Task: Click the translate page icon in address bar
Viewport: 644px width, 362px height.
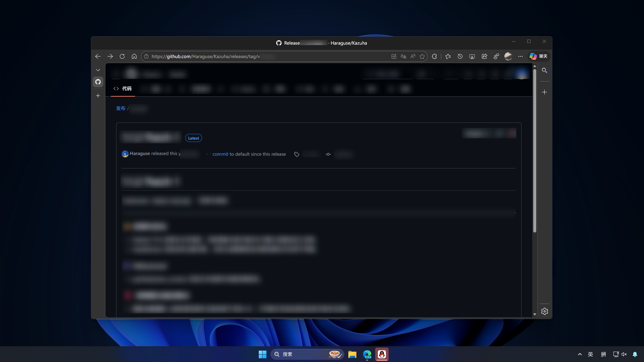Action: [x=403, y=56]
